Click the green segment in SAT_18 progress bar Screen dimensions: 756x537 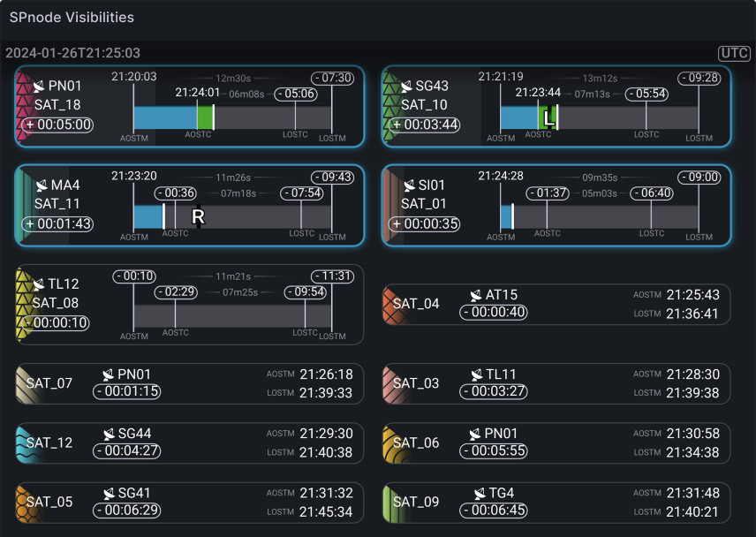coord(205,117)
